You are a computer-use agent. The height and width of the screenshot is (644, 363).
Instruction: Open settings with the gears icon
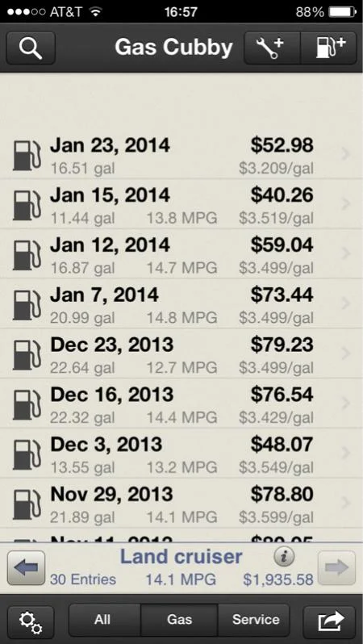(x=31, y=622)
